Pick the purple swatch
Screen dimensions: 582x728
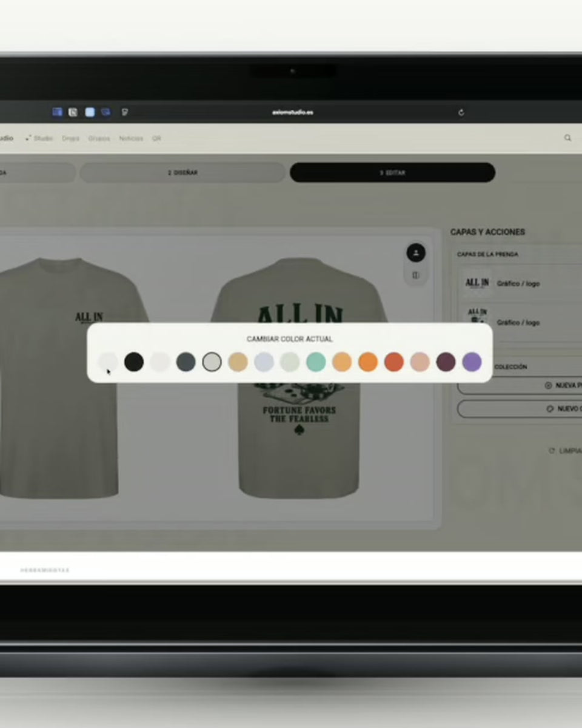point(472,362)
